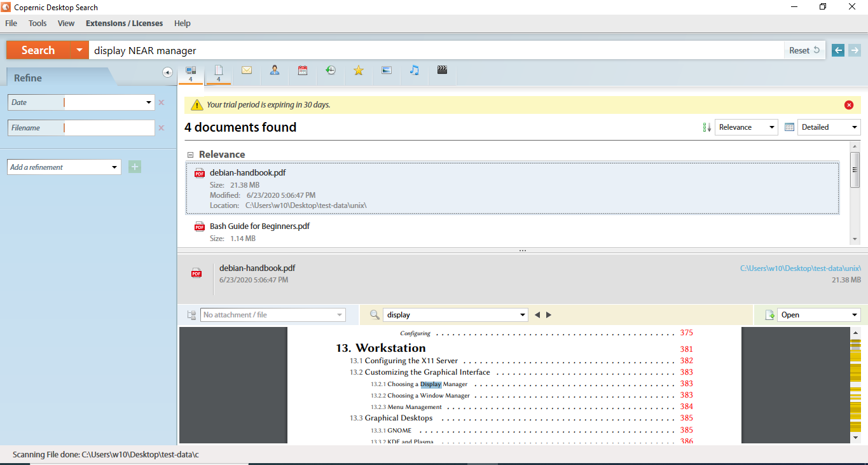
Task: Click the orange Search button
Action: [x=38, y=50]
